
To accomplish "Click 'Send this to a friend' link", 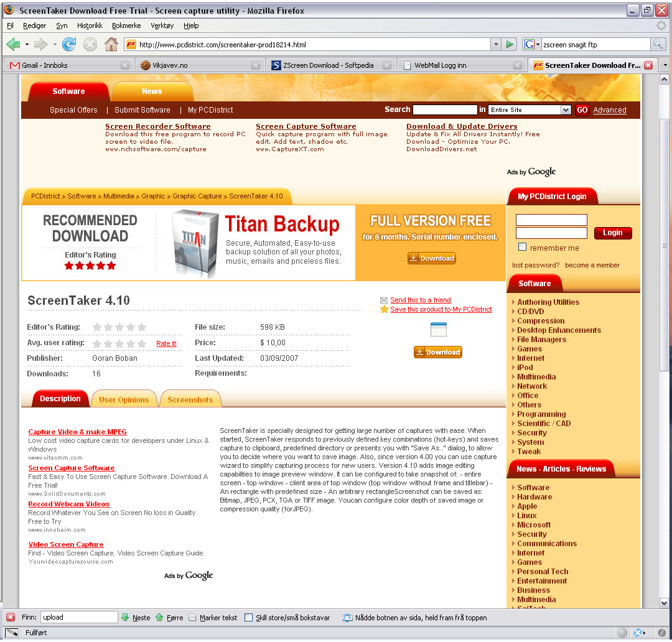I will (x=421, y=300).
